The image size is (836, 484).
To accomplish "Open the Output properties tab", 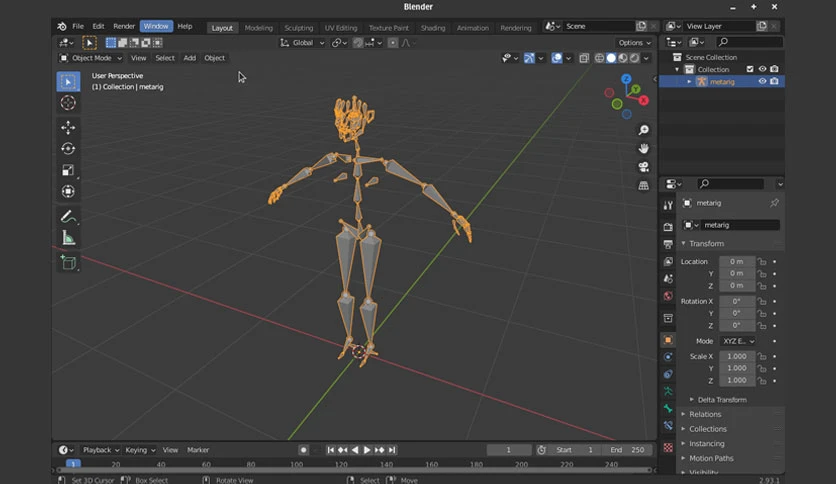I will point(668,244).
